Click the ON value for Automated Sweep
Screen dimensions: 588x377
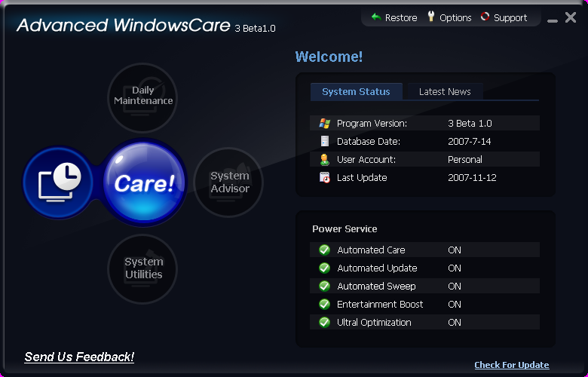click(x=455, y=286)
